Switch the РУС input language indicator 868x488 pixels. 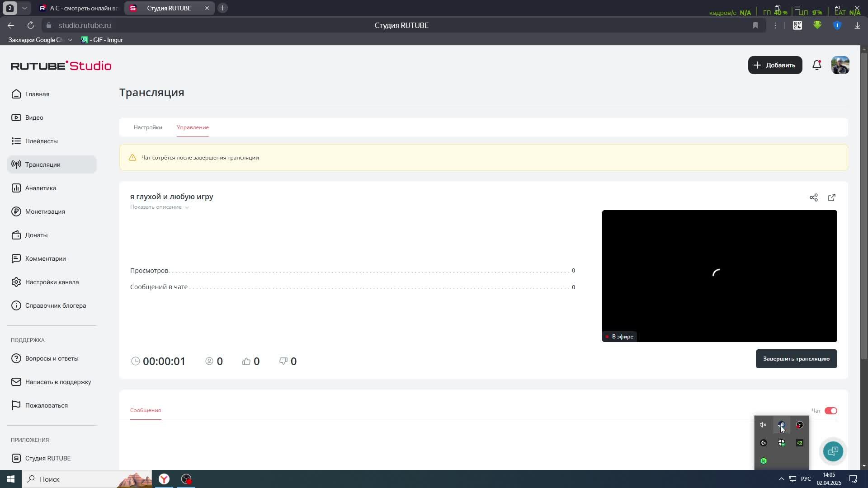(806, 479)
